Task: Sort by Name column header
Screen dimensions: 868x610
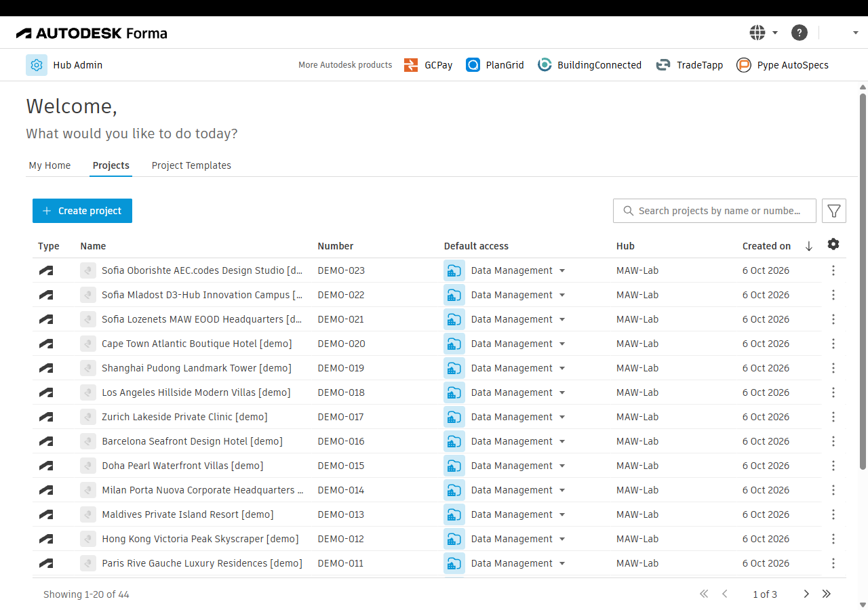Action: pos(93,246)
